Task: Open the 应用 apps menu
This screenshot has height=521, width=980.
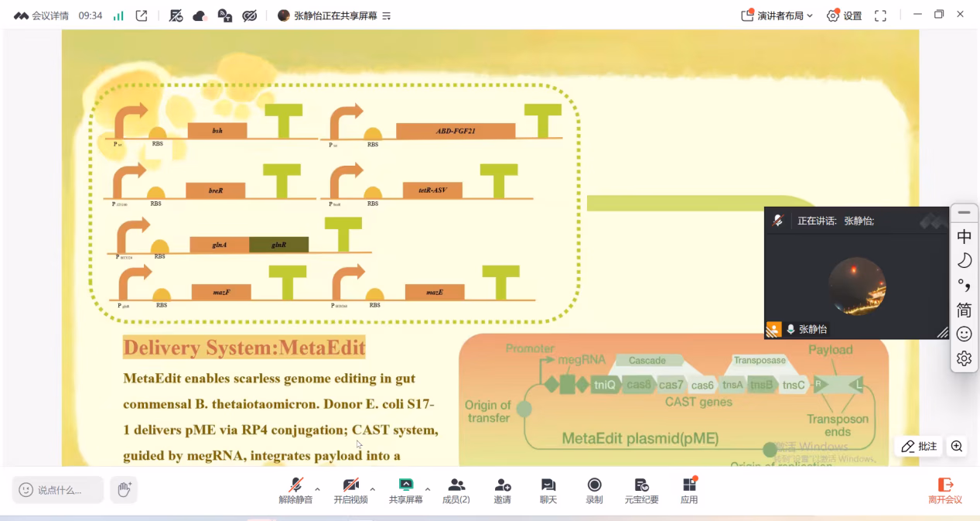Action: pos(689,491)
